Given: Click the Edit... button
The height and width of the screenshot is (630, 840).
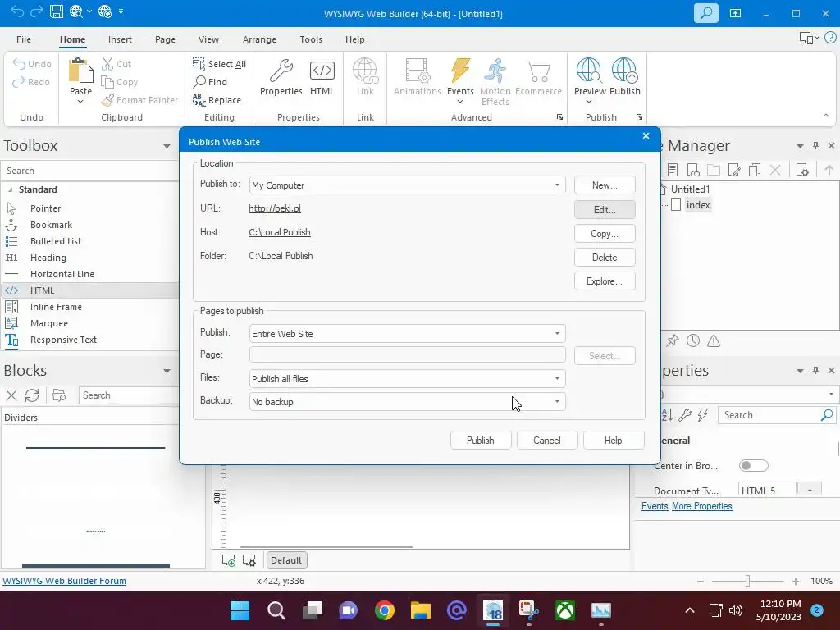Looking at the screenshot, I should point(605,209).
